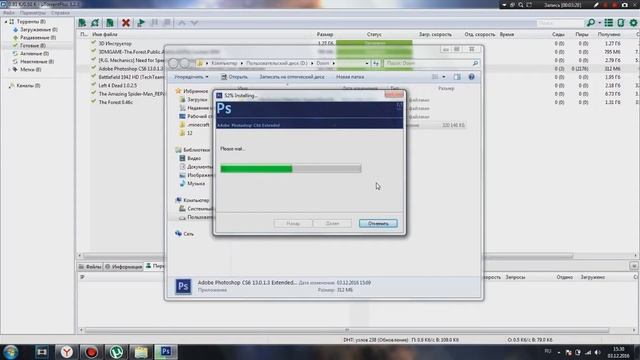Click the Windows Start orb
The width and height of the screenshot is (640, 360).
pos(11,352)
